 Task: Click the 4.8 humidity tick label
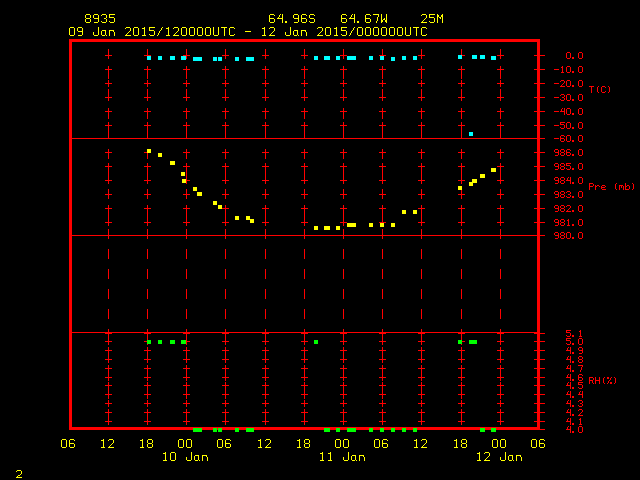pos(574,360)
